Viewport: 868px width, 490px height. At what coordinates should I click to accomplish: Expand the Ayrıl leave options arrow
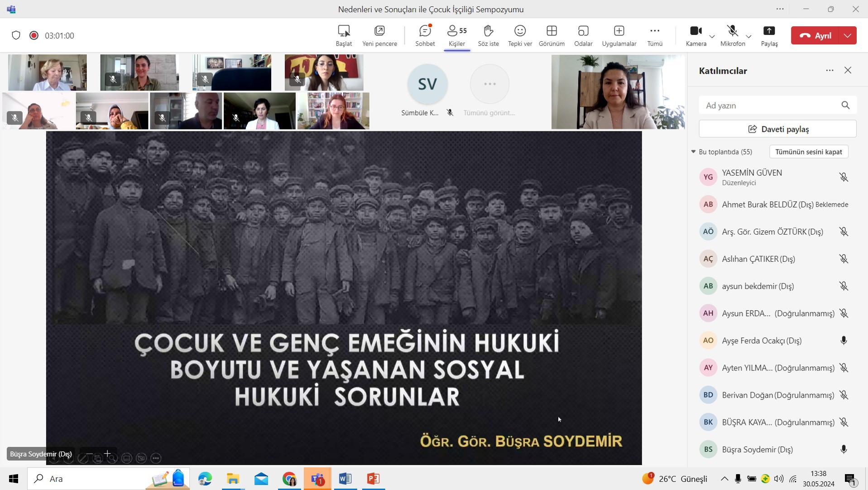pos(848,35)
